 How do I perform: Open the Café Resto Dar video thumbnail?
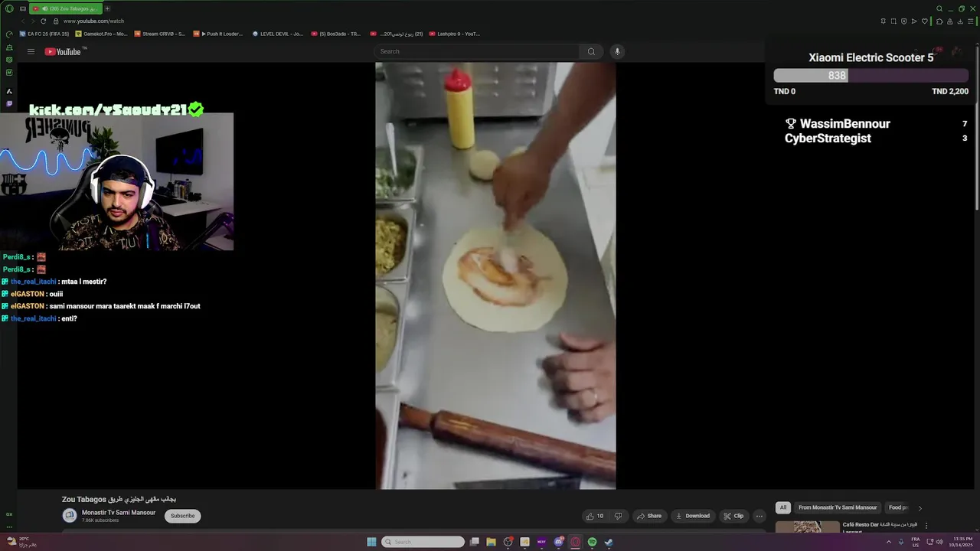tap(807, 527)
